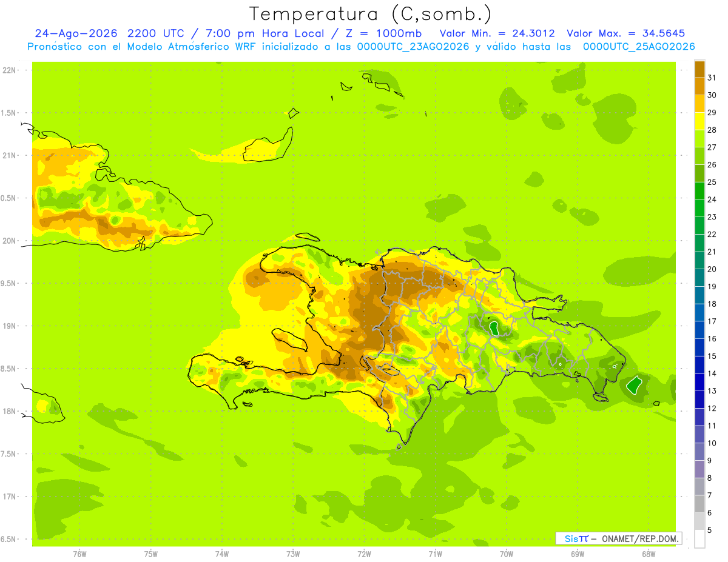Image resolution: width=728 pixels, height=562 pixels.
Task: Click the '2200 UTC' time label
Action: (x=155, y=33)
